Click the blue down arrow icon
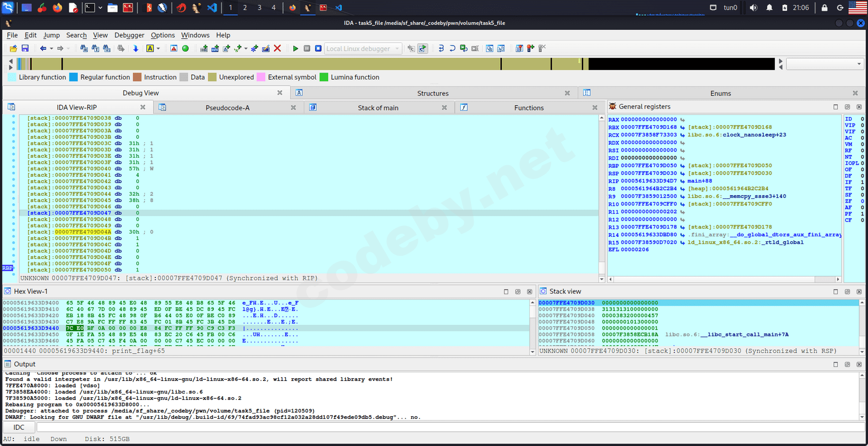The image size is (868, 446). (x=136, y=49)
